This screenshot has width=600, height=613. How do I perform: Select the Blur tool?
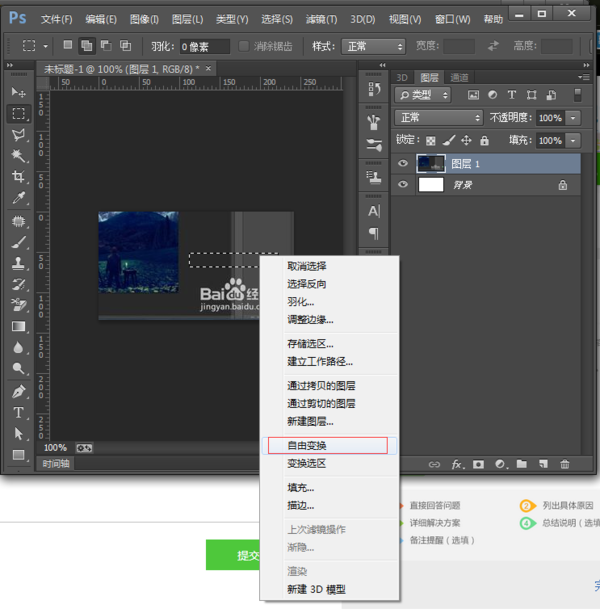(x=18, y=348)
